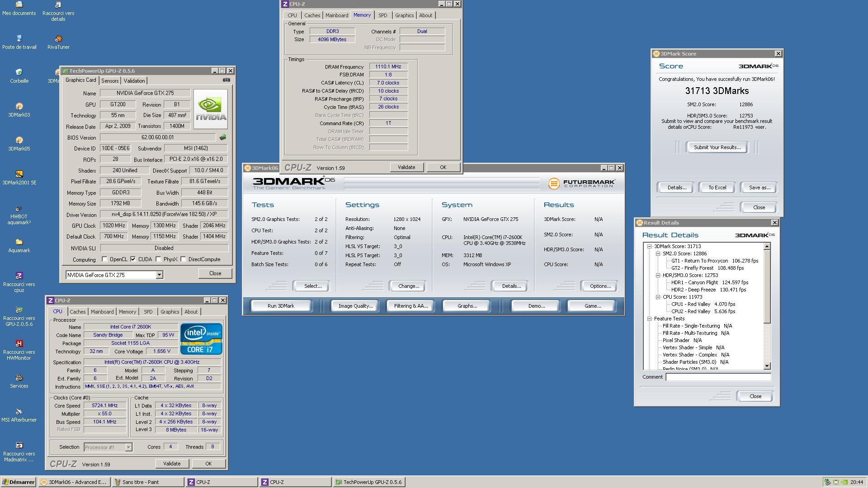868x488 pixels.
Task: Toggle the PhysX checkbox in GPU-Z
Action: (158, 259)
